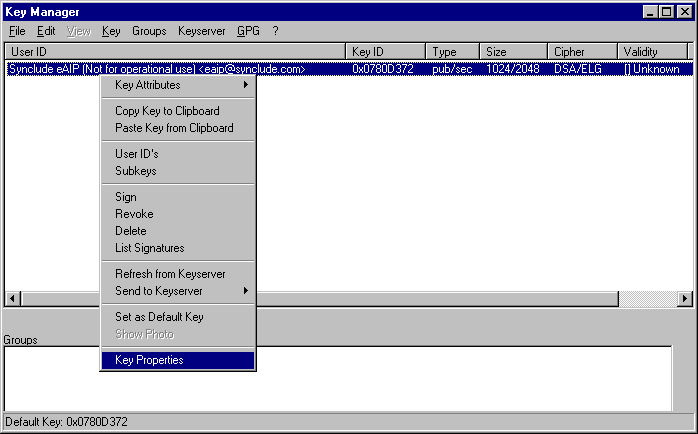The width and height of the screenshot is (698, 434).
Task: Click the horizontal scrollbar right arrow
Action: tap(685, 298)
